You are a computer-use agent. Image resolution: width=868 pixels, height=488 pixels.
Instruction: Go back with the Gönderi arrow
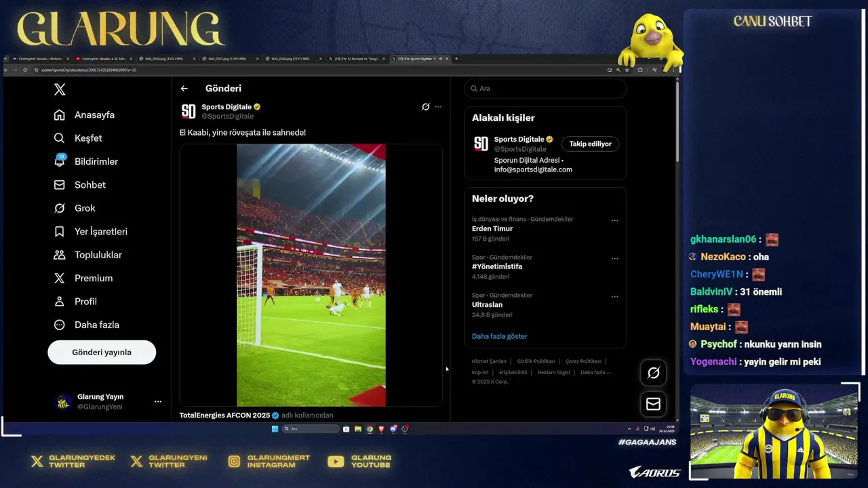pos(184,89)
